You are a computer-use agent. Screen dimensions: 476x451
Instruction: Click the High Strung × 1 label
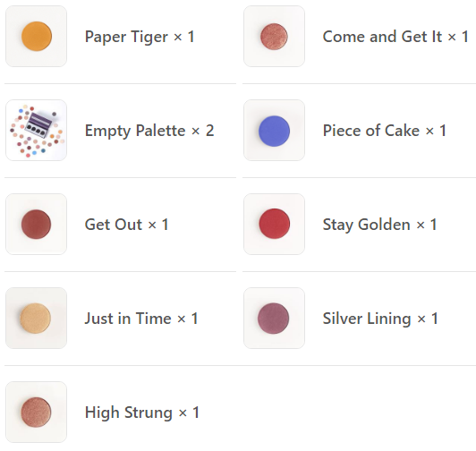(142, 413)
